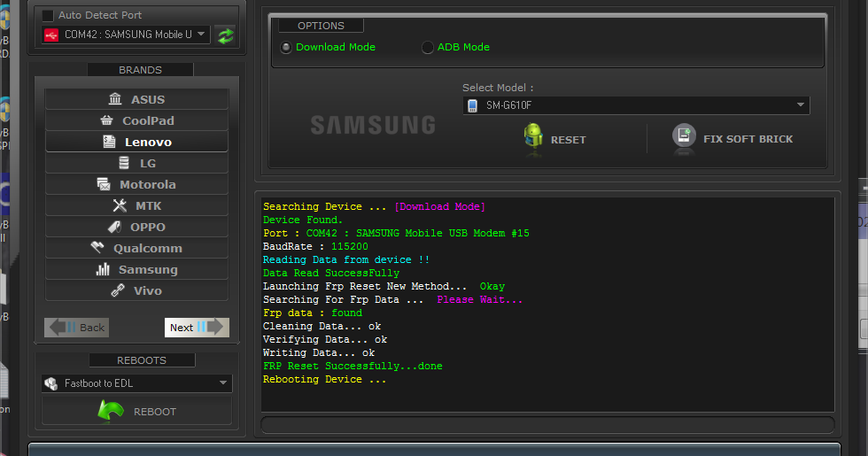This screenshot has height=456, width=868.
Task: Click the LG stack icon
Action: (x=124, y=163)
